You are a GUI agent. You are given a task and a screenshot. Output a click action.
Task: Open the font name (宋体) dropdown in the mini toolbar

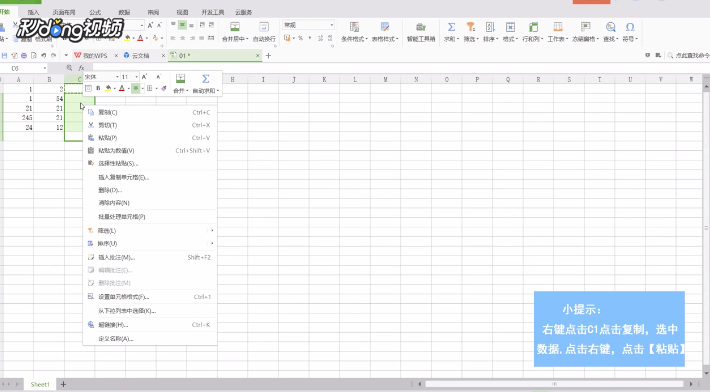point(117,77)
